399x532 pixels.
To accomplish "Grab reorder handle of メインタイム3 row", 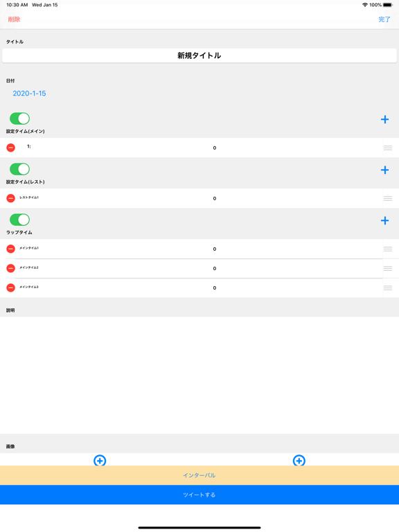I will [388, 287].
